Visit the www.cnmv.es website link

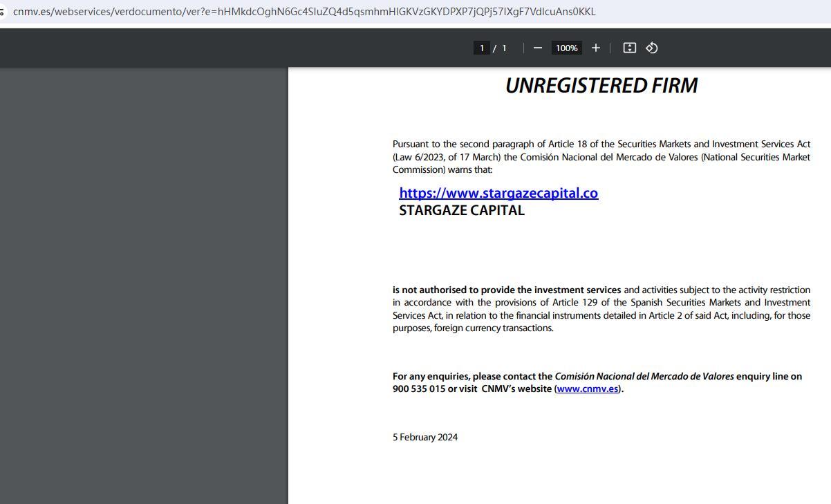click(588, 389)
